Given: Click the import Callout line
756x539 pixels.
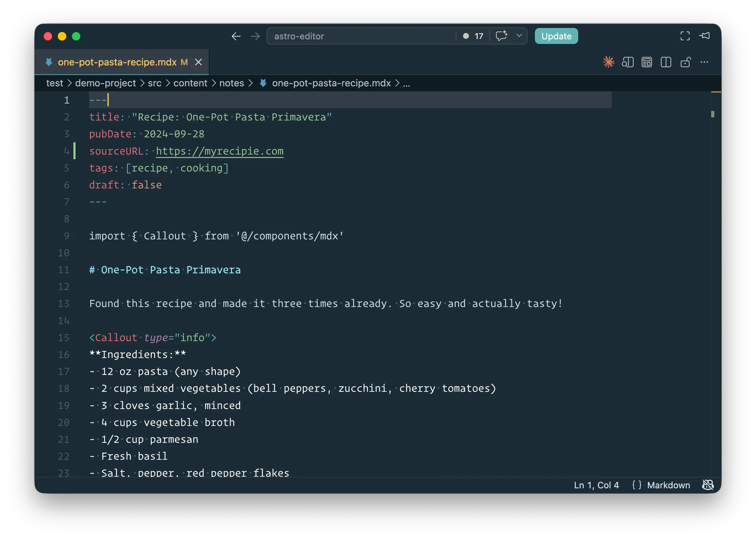Looking at the screenshot, I should coord(216,236).
